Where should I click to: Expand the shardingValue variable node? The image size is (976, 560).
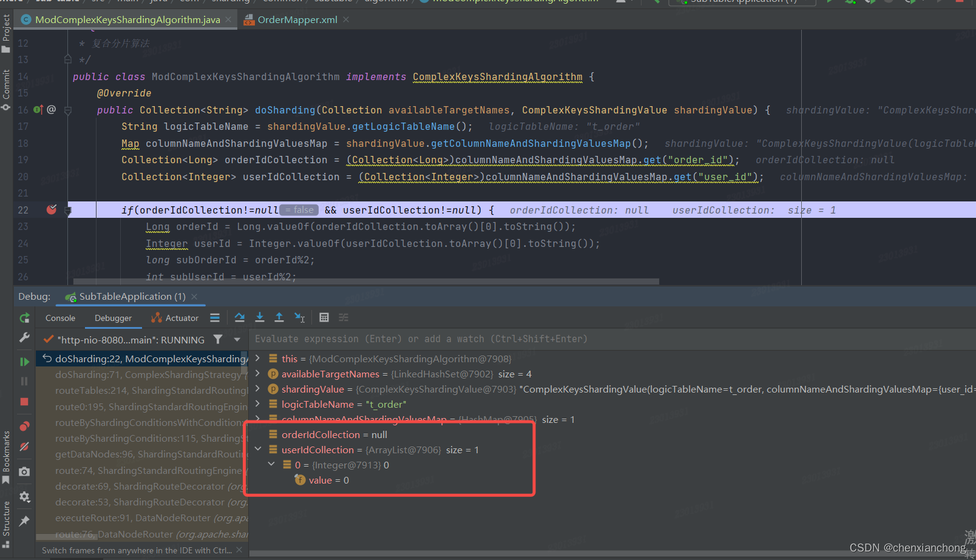point(258,389)
